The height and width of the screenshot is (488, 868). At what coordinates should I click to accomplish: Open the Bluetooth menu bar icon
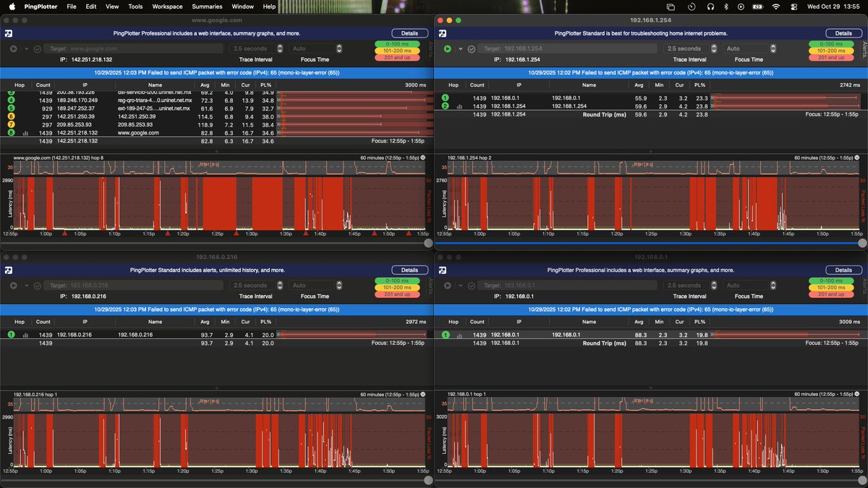(x=726, y=6)
